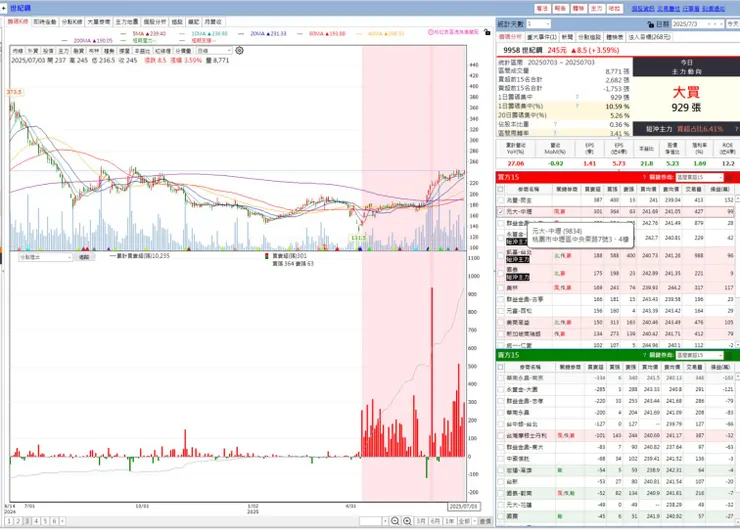Click the zoom out magnifier icon
Screen dimensions: 740x529
coord(395,521)
